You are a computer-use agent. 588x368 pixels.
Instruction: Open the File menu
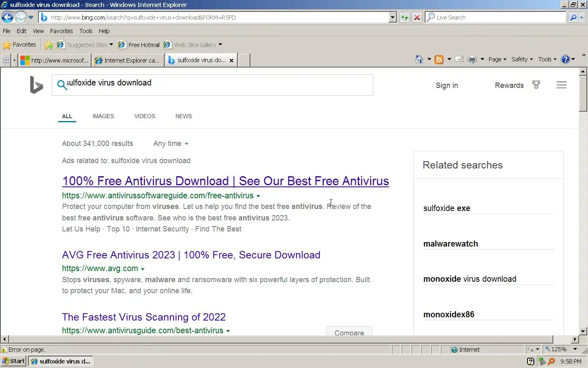pyautogui.click(x=7, y=31)
